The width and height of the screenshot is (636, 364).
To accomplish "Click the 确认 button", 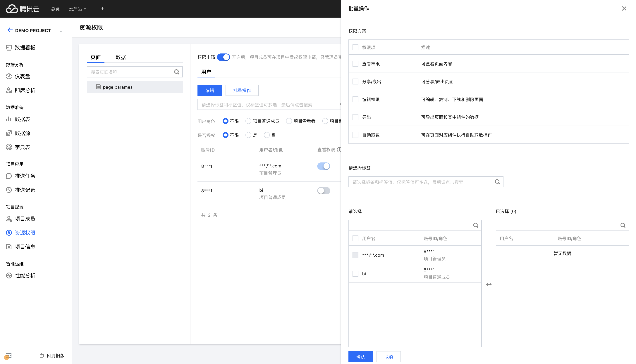I will pos(360,356).
